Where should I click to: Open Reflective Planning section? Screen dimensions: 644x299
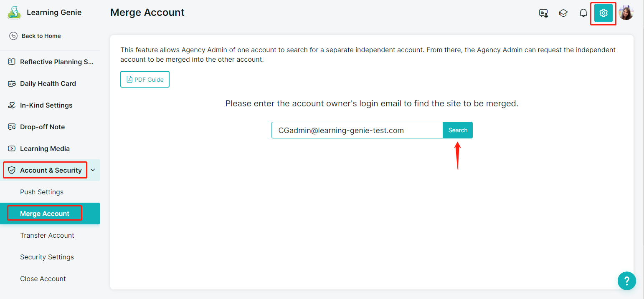coord(50,62)
